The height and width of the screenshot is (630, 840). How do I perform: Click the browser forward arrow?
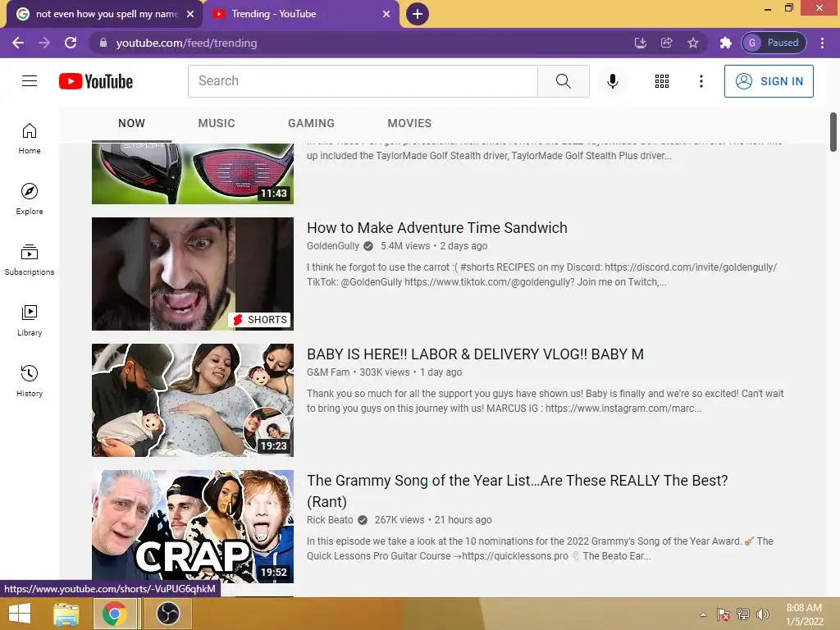coord(44,43)
